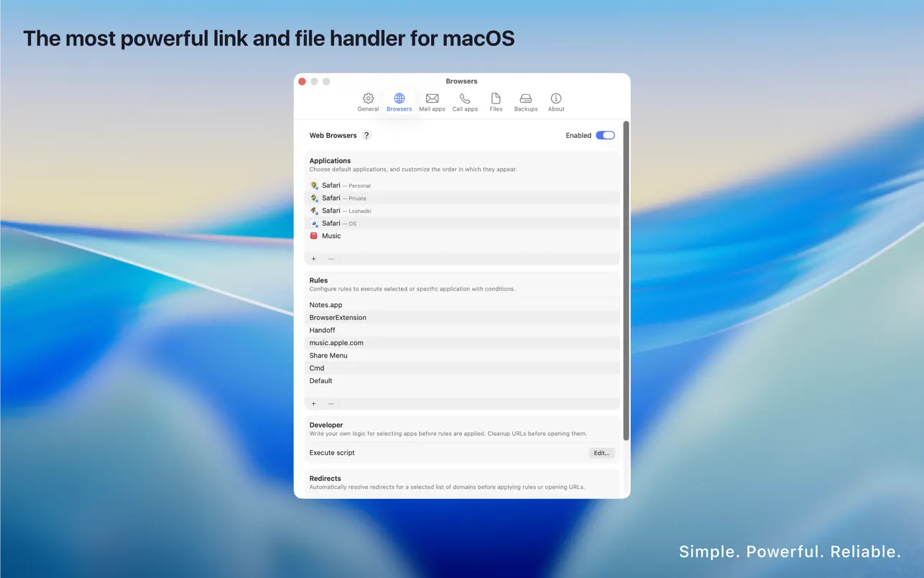Add a new application with the plus button
The width and height of the screenshot is (924, 578).
[x=313, y=258]
